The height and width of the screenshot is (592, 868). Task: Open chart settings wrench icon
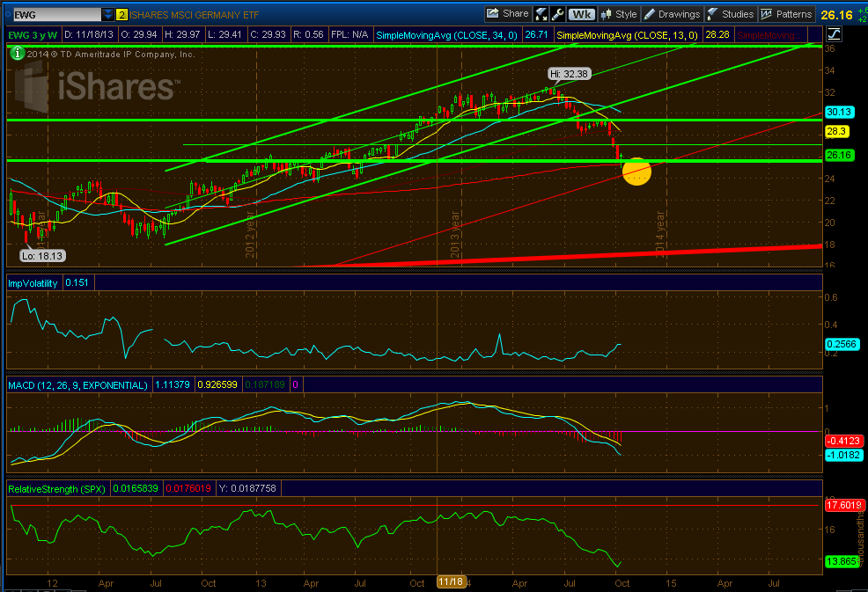point(557,14)
